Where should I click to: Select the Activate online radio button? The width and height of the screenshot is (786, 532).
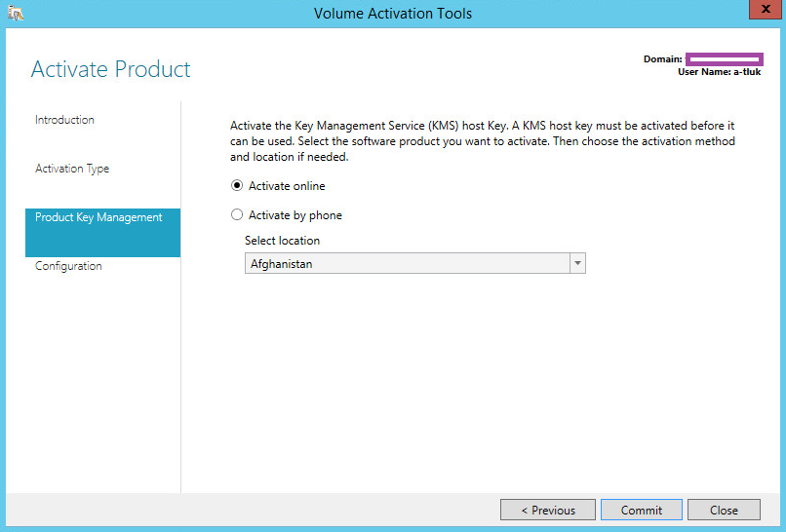pos(237,186)
